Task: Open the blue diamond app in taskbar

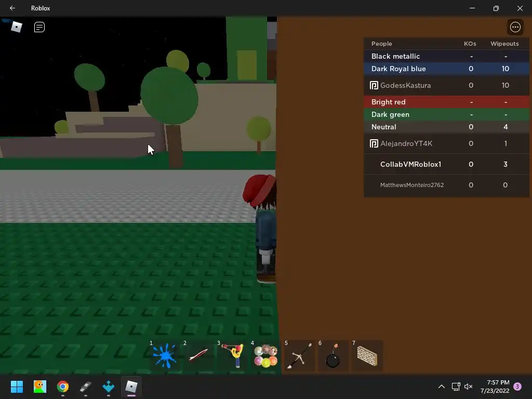Action: tap(109, 387)
